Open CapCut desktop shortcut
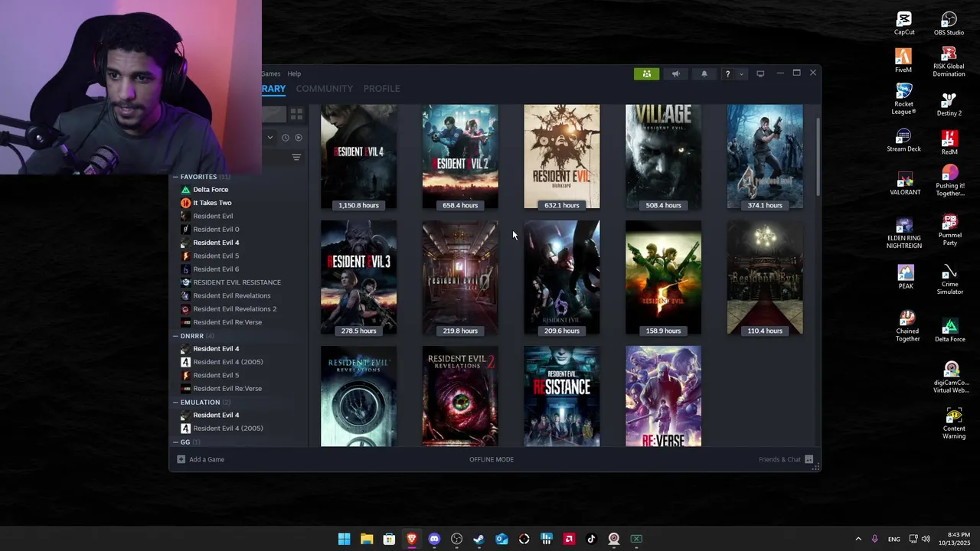The image size is (980, 551). tap(904, 24)
